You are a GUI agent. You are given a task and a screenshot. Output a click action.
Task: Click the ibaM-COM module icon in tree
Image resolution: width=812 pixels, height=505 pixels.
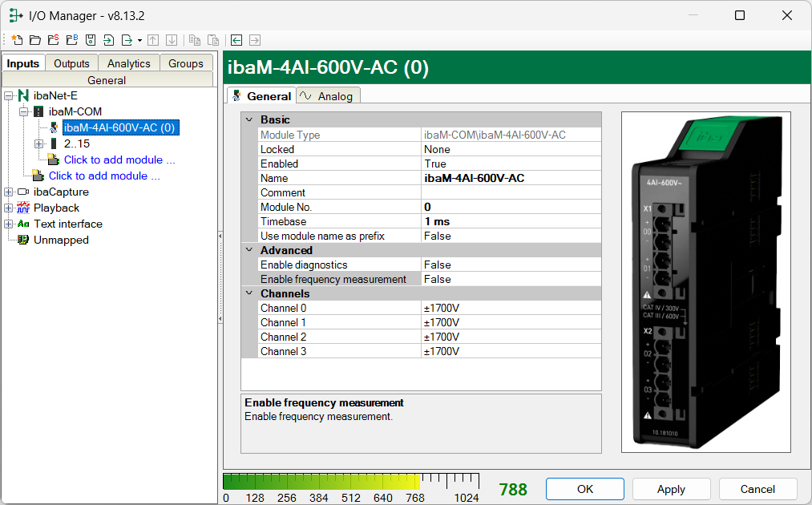click(38, 111)
